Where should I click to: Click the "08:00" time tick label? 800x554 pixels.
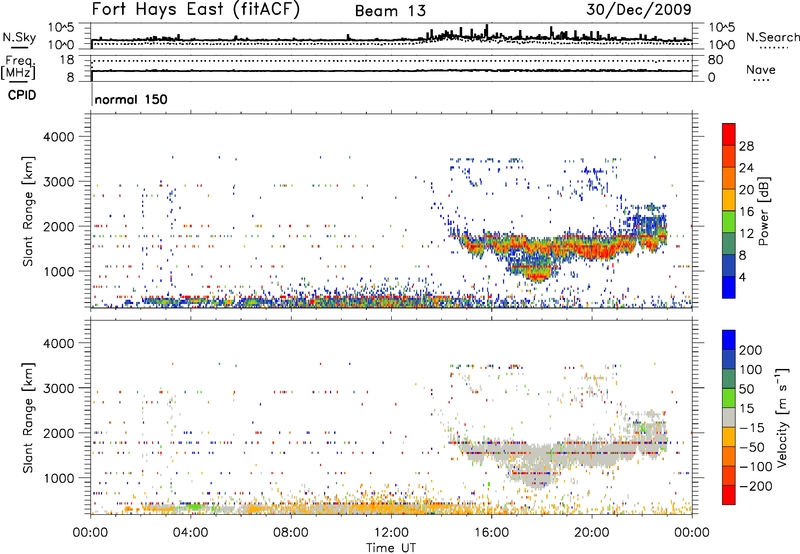(x=291, y=533)
